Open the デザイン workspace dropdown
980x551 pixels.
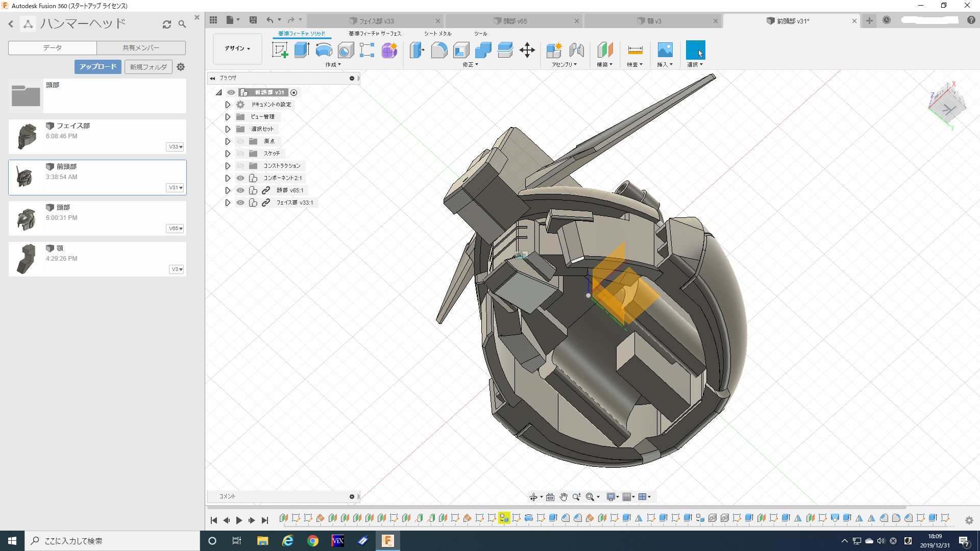pyautogui.click(x=237, y=48)
